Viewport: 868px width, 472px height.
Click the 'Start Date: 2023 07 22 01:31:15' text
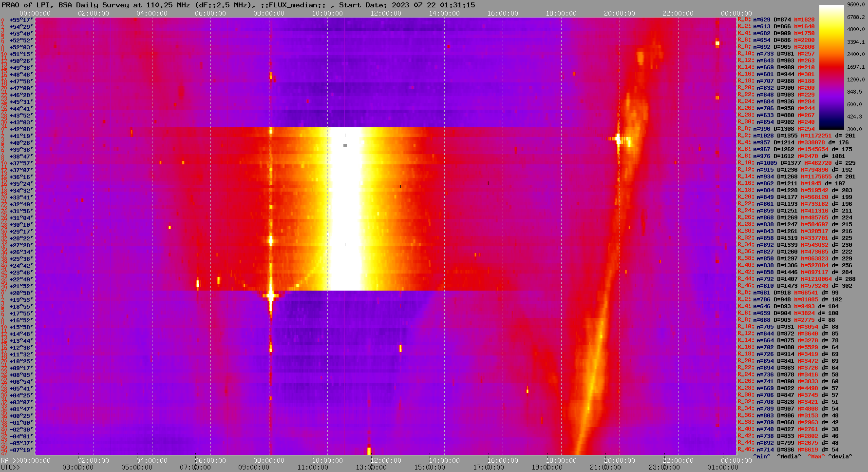pos(407,5)
